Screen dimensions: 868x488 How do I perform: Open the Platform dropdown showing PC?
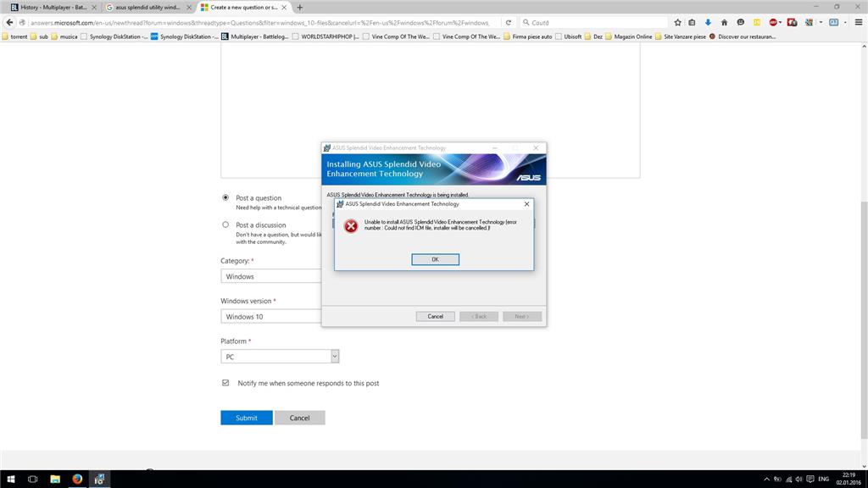click(x=280, y=357)
